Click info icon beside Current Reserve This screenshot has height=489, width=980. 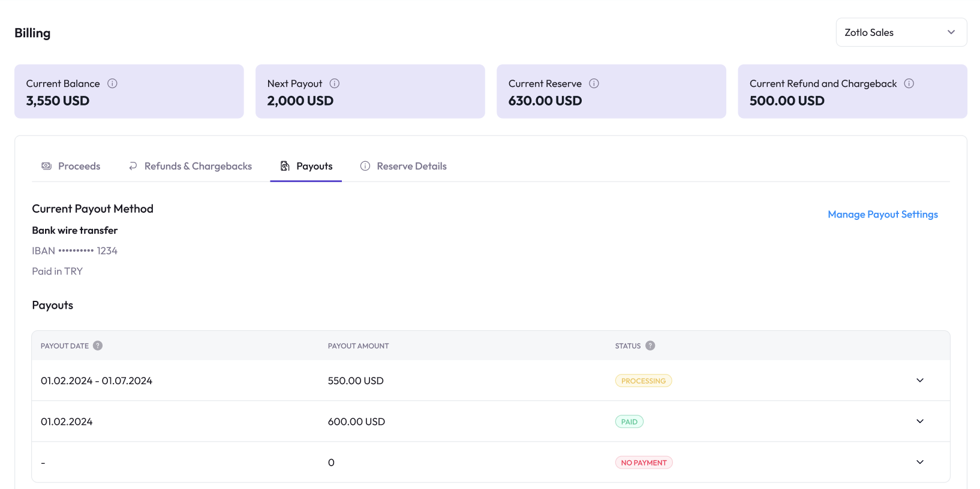(x=594, y=83)
